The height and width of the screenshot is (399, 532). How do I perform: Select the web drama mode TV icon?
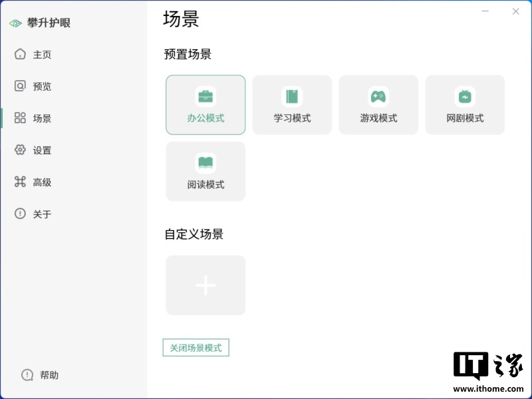tap(465, 96)
